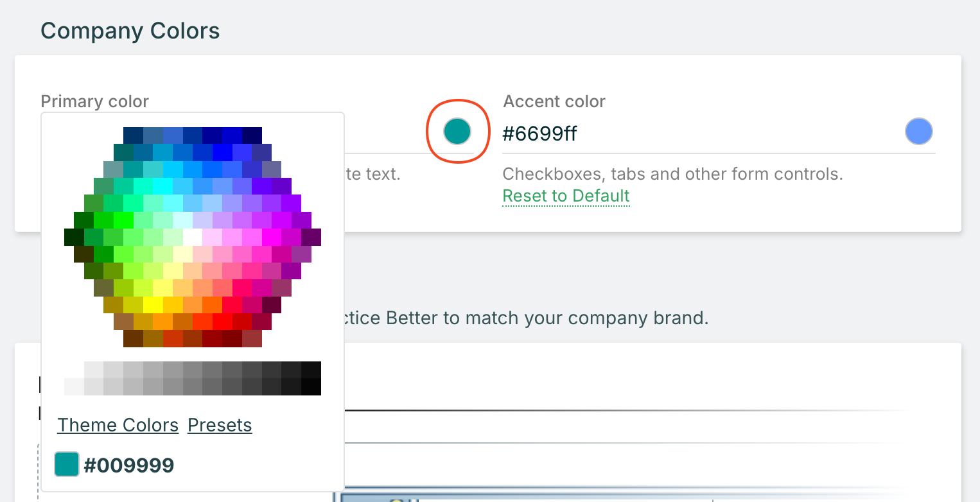Choose the pure blue cell in the palette
The image size is (980, 502).
click(x=222, y=152)
